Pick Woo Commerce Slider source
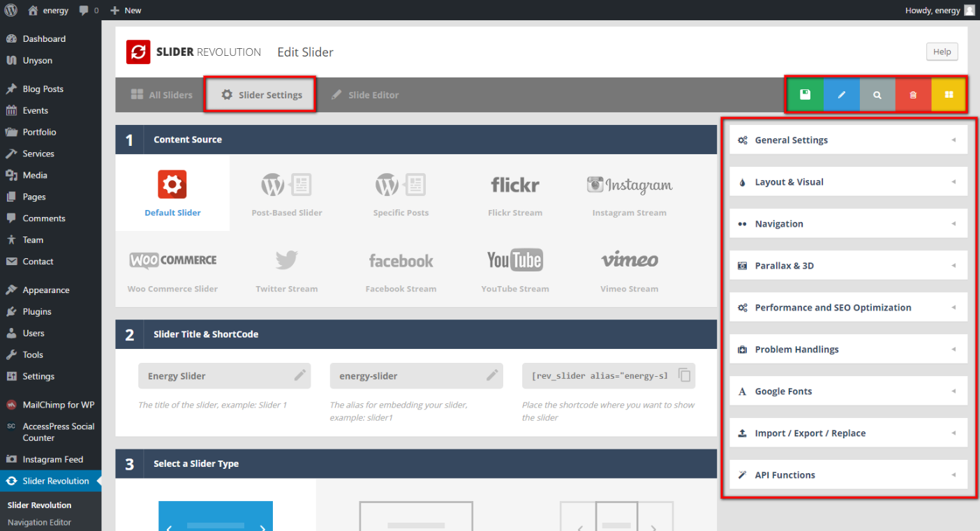Image resolution: width=980 pixels, height=531 pixels. pyautogui.click(x=172, y=269)
